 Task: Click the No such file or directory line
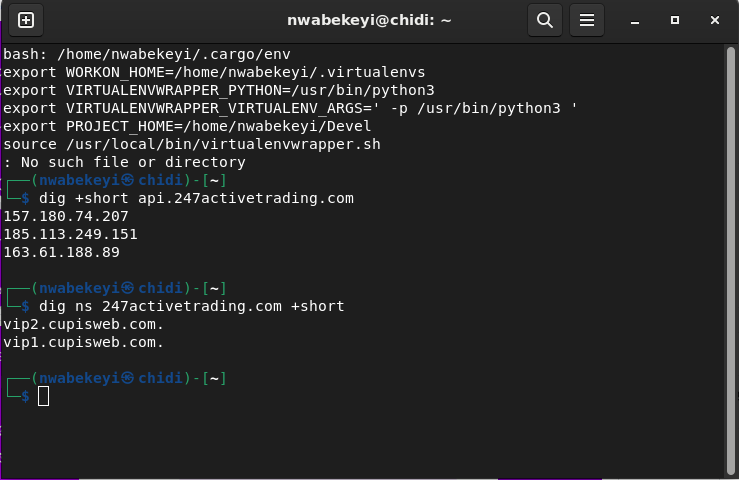click(x=124, y=162)
